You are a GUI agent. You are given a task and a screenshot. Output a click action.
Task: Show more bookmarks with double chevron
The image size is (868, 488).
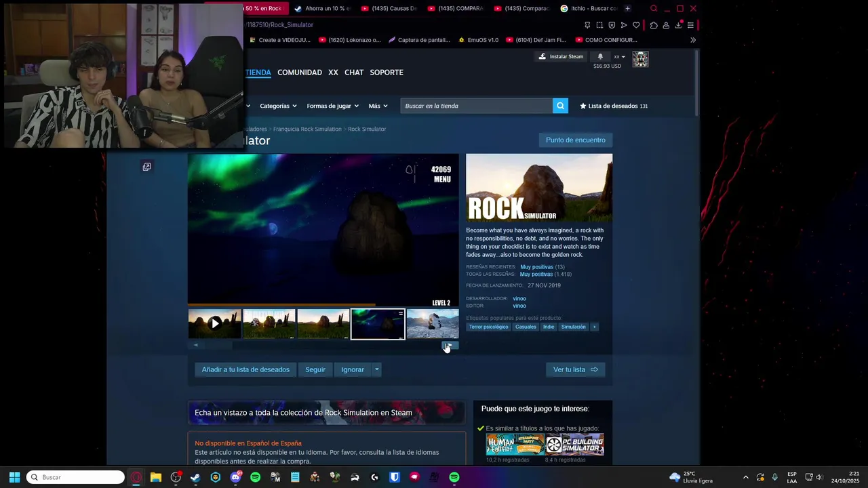point(692,40)
